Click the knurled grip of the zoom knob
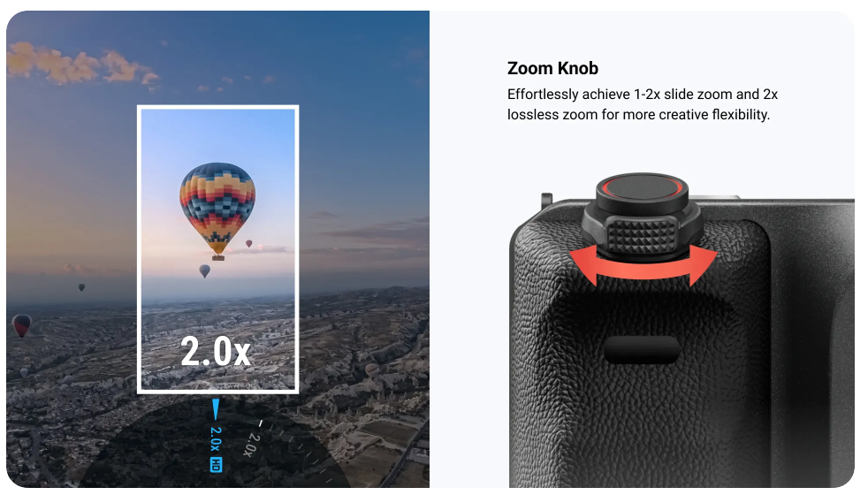 [643, 235]
